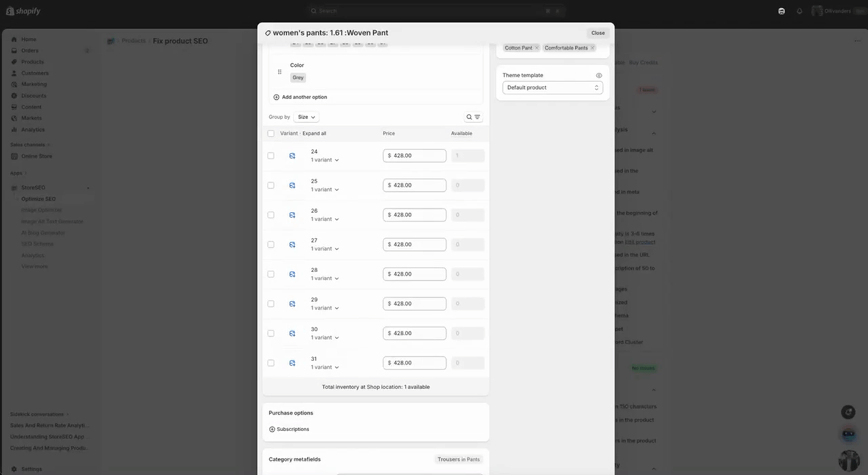Open the Default product theme template selector
This screenshot has height=475, width=868.
(x=552, y=87)
